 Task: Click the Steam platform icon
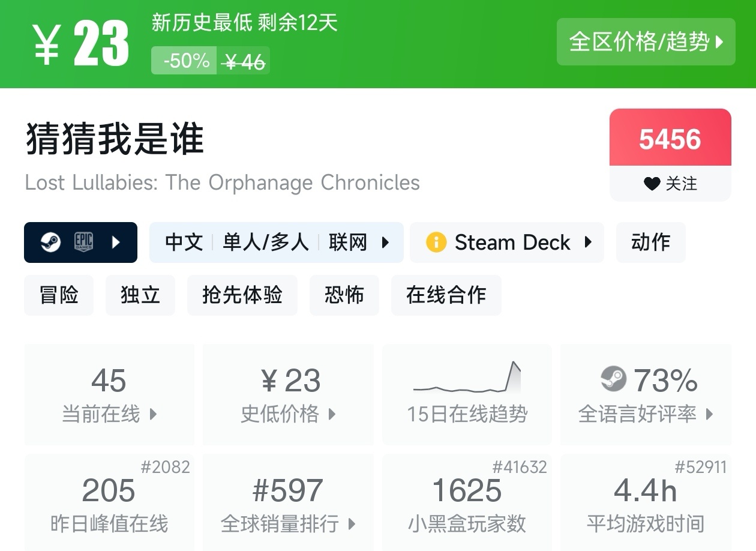(50, 242)
